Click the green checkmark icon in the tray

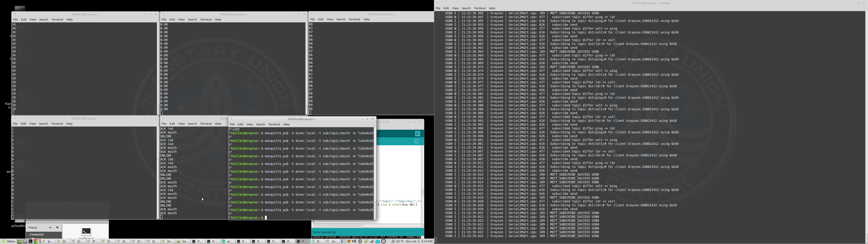click(366, 242)
